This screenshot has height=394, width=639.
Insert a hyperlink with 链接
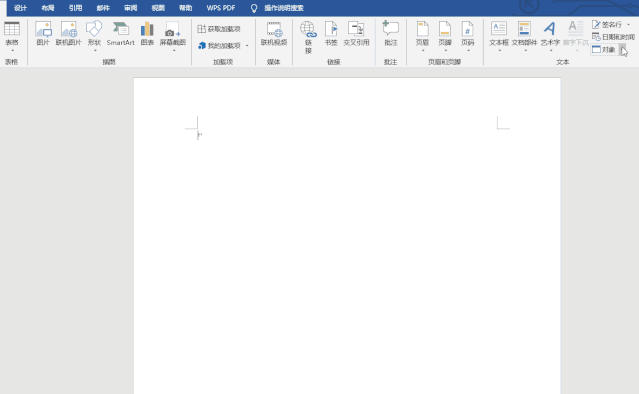[x=308, y=37]
